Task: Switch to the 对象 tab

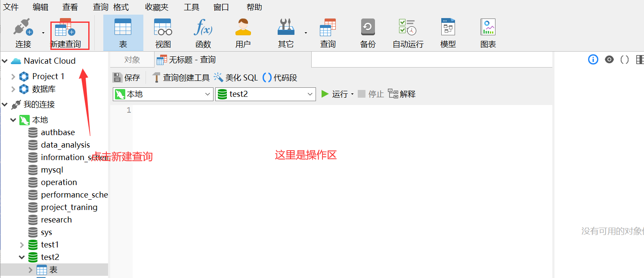Action: [x=131, y=59]
